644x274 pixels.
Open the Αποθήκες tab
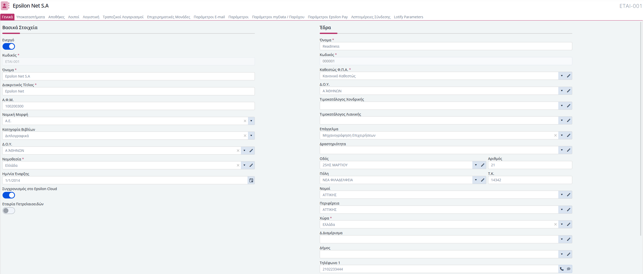coord(56,17)
